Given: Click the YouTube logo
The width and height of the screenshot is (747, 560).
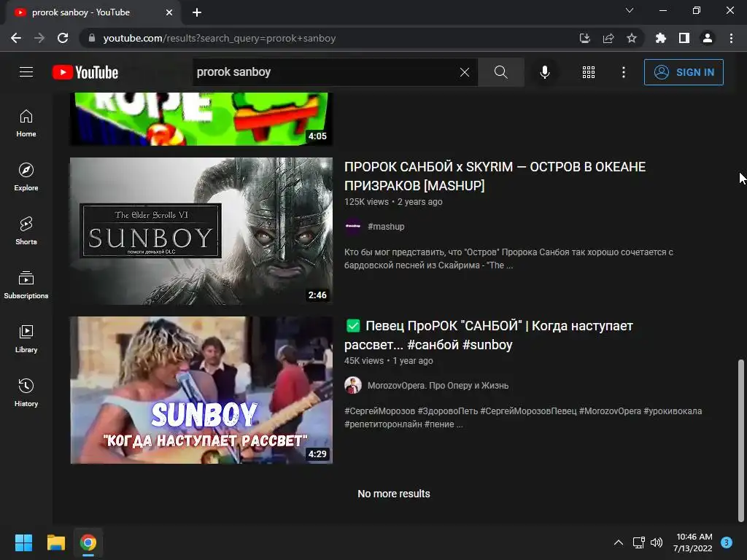Looking at the screenshot, I should (85, 72).
